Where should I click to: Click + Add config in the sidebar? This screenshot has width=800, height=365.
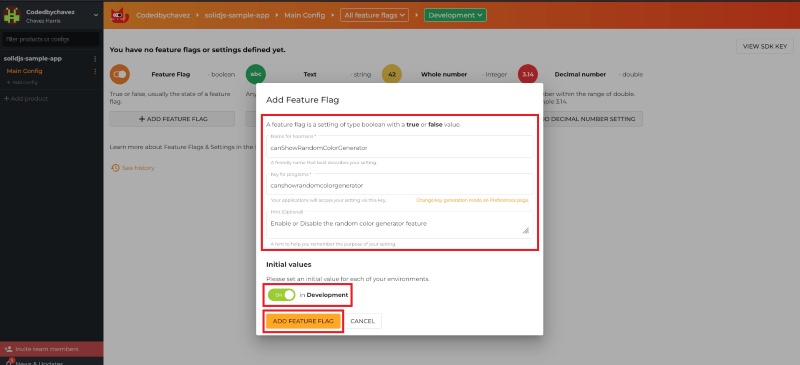coord(22,82)
